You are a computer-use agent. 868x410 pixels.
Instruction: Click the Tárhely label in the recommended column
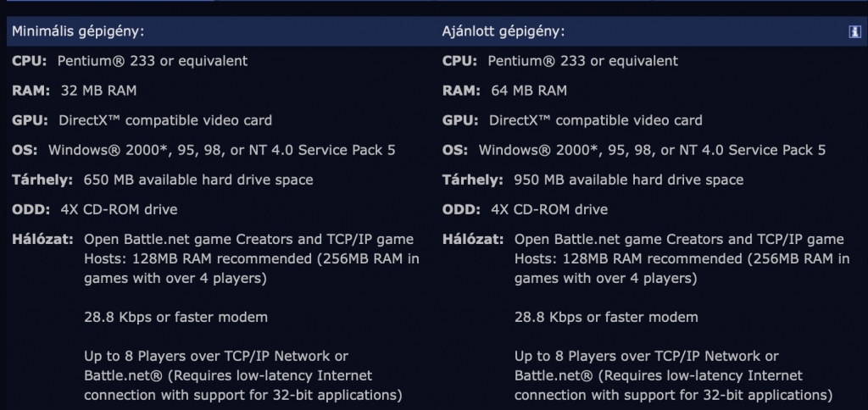pyautogui.click(x=473, y=180)
